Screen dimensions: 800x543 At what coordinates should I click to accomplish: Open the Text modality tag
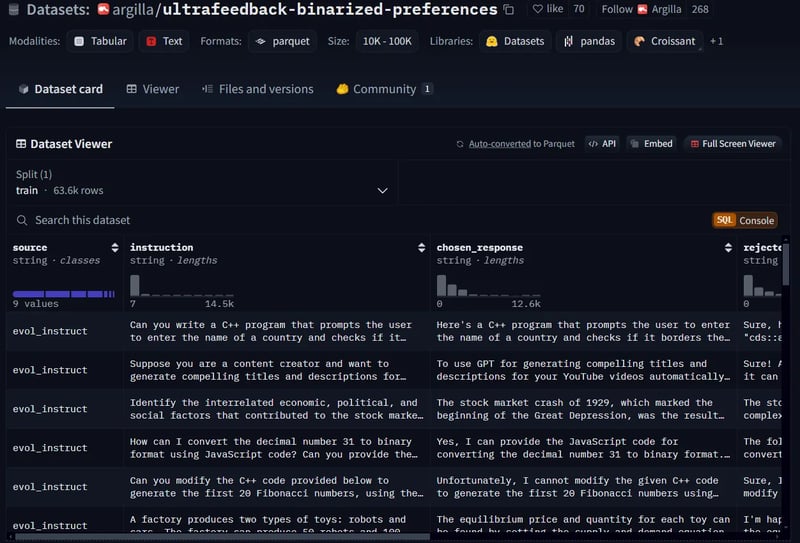click(x=164, y=41)
